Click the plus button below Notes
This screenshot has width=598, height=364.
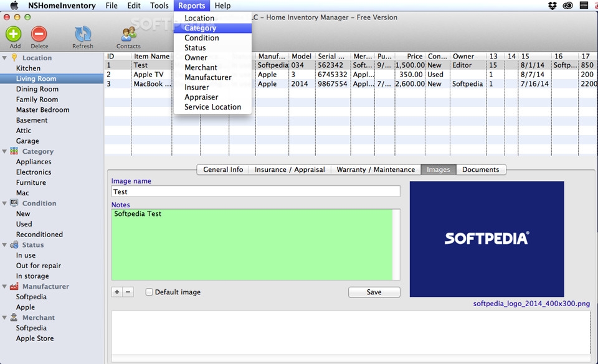[117, 292]
